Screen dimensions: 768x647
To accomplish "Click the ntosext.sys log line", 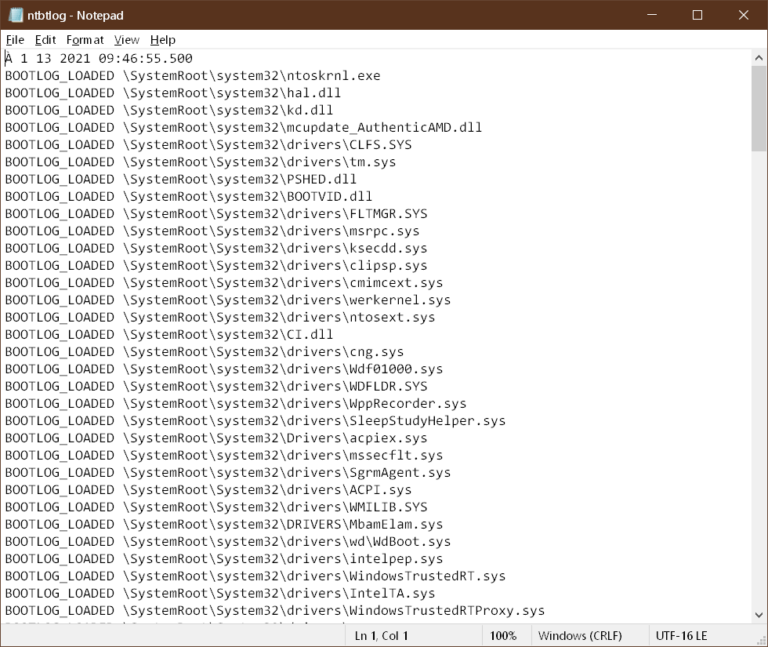I will (220, 317).
